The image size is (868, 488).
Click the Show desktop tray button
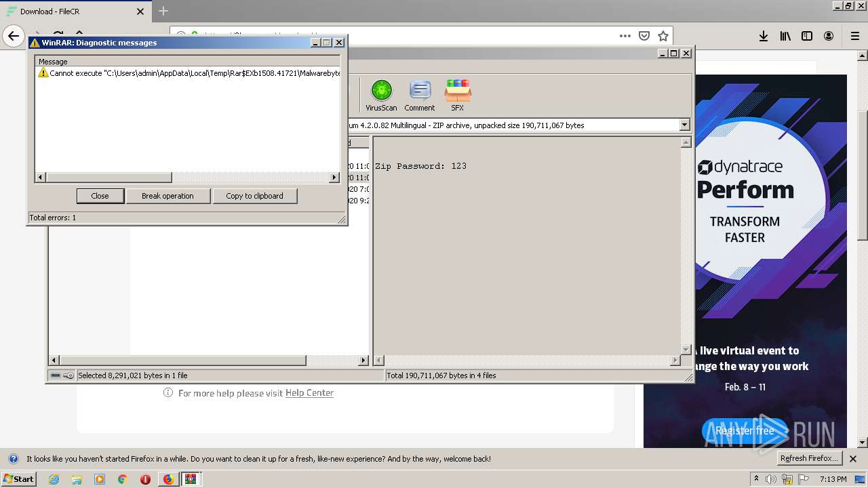[861, 479]
